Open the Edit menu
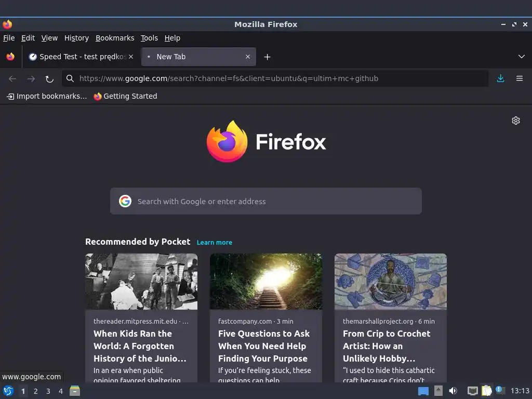Viewport: 532px width, 399px height. pyautogui.click(x=28, y=38)
